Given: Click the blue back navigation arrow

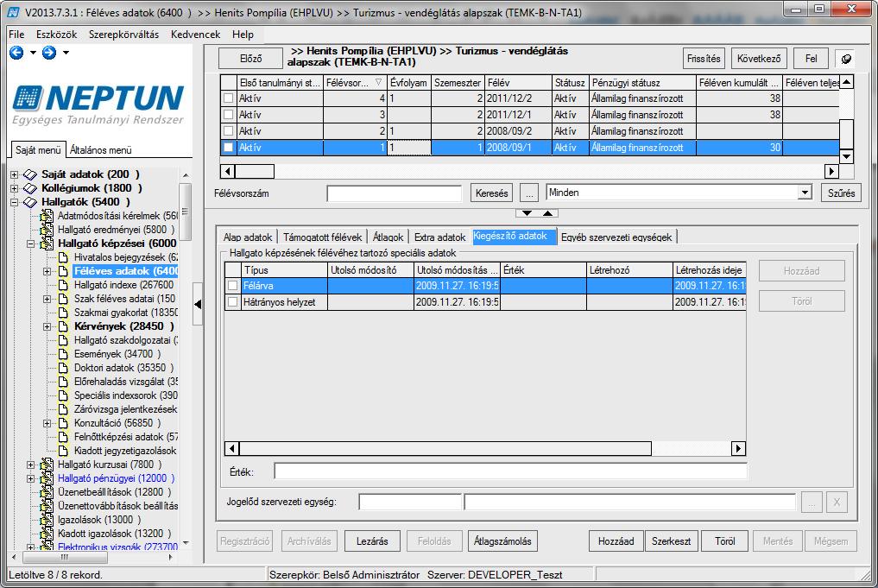Looking at the screenshot, I should point(16,53).
